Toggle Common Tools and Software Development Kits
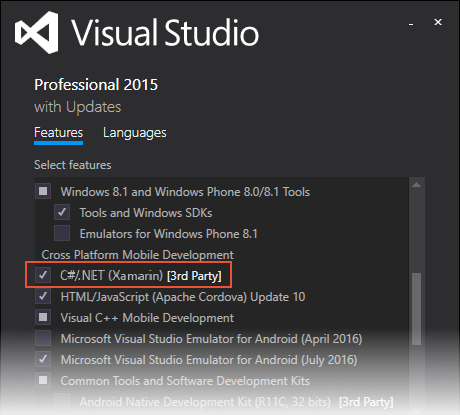This screenshot has height=415, width=460. click(x=43, y=380)
